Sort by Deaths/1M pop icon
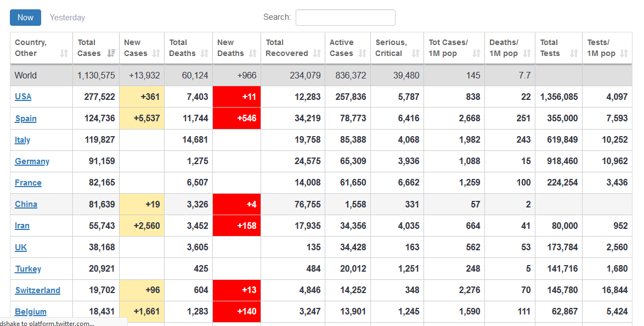Viewport: 644px width, 326px height. point(527,53)
